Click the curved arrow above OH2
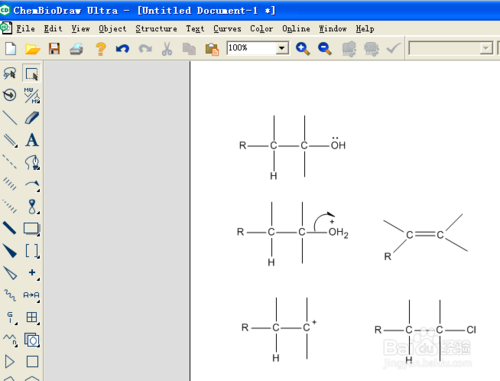 (323, 221)
